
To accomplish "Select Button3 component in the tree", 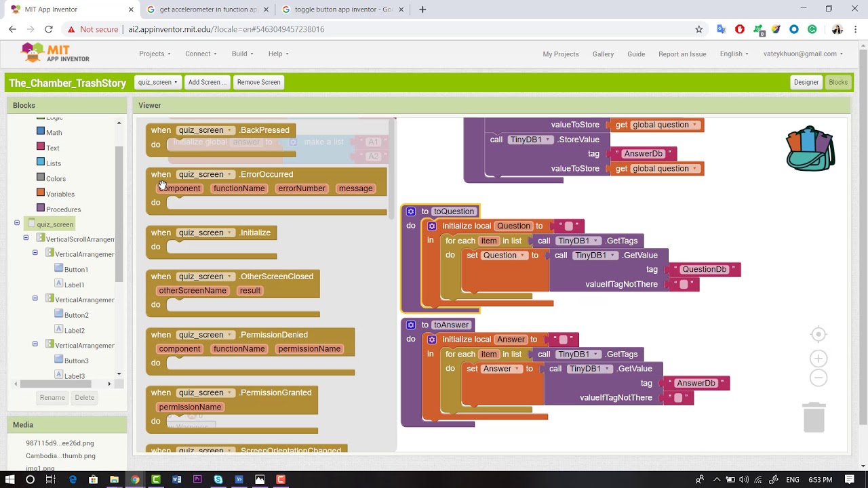I will 76,361.
